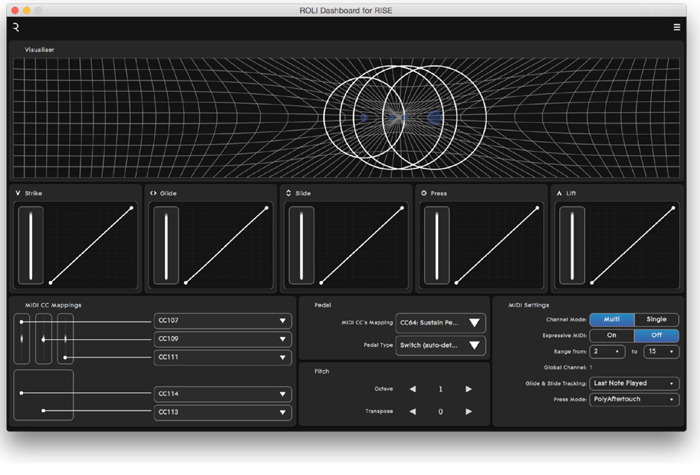
Task: Click the Pitch section heading
Action: [x=322, y=371]
